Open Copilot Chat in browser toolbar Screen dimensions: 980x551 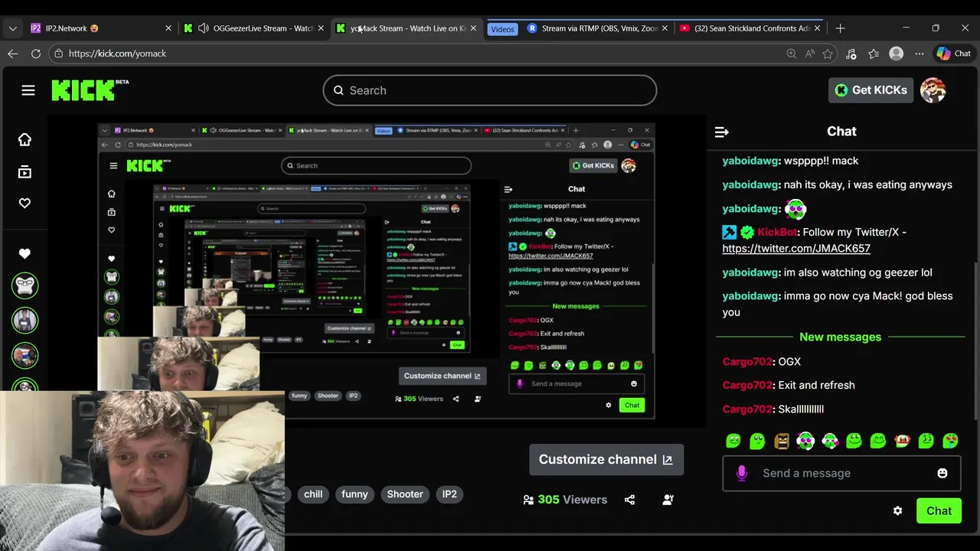point(954,54)
